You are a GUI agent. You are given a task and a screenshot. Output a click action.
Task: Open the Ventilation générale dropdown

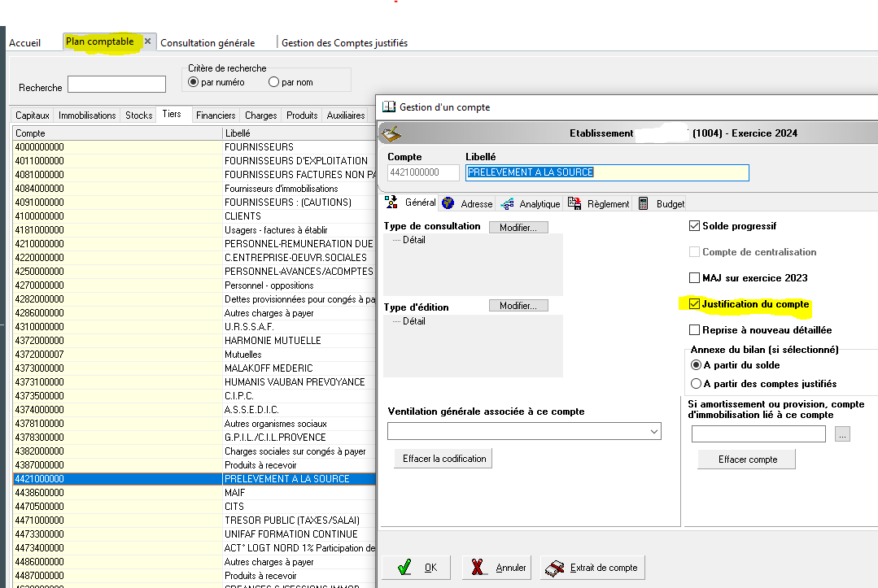(x=654, y=432)
